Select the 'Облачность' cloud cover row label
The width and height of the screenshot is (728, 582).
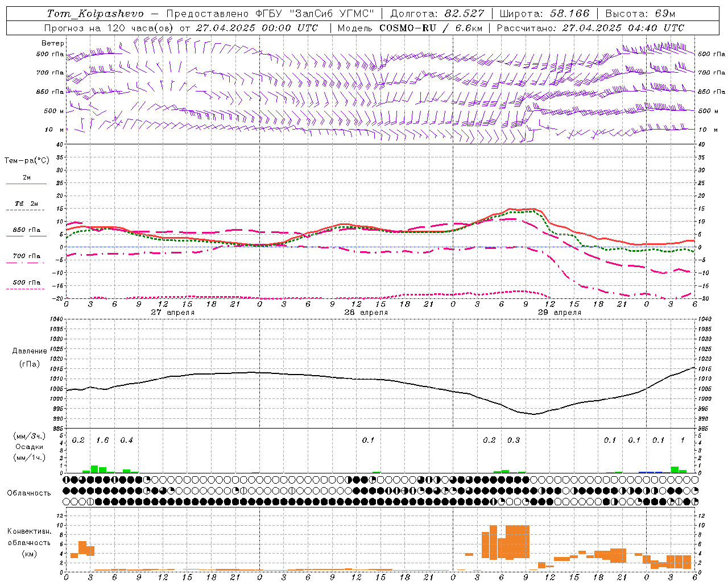29,493
